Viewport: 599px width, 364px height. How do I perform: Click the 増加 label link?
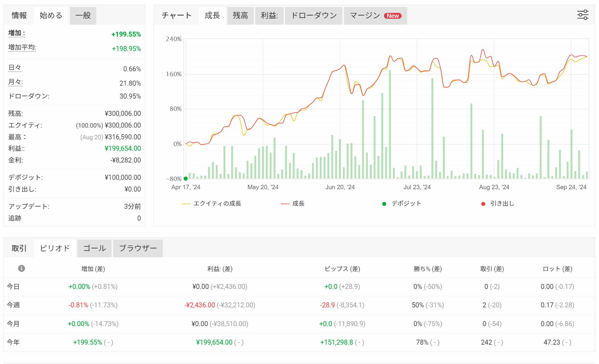coord(16,33)
